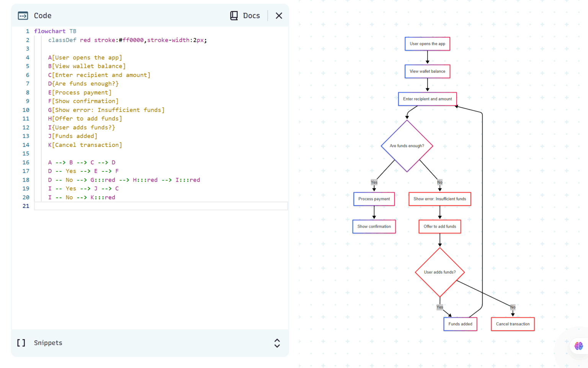Open the Docs documentation
588x368 pixels.
coord(245,15)
